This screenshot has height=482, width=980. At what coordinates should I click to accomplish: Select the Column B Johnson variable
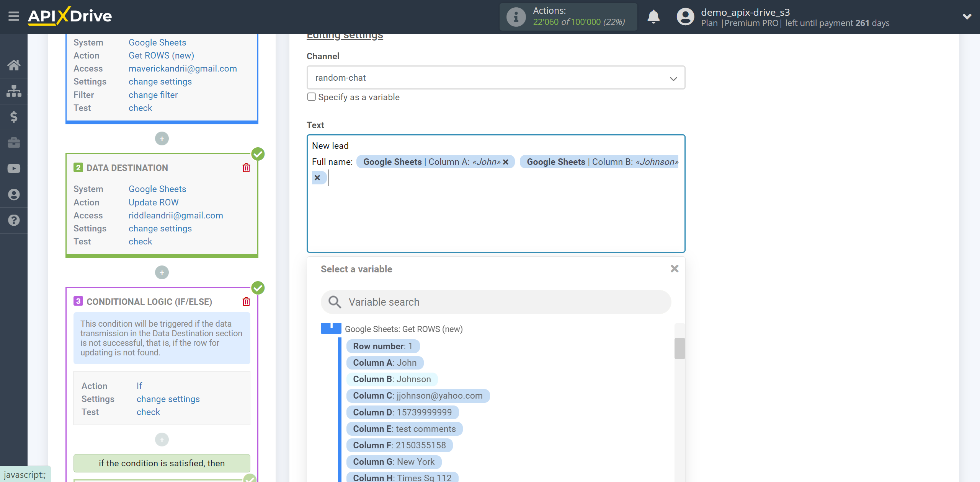click(x=392, y=379)
